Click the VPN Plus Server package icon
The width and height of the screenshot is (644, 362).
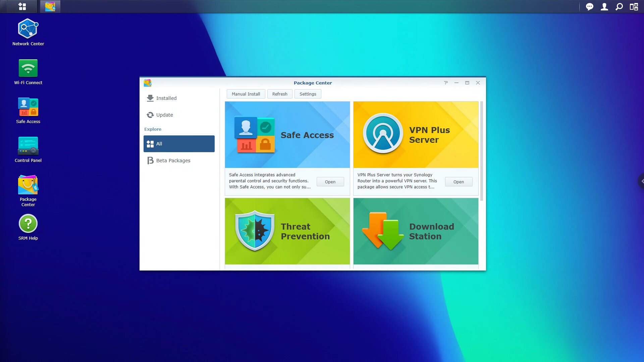click(x=383, y=133)
